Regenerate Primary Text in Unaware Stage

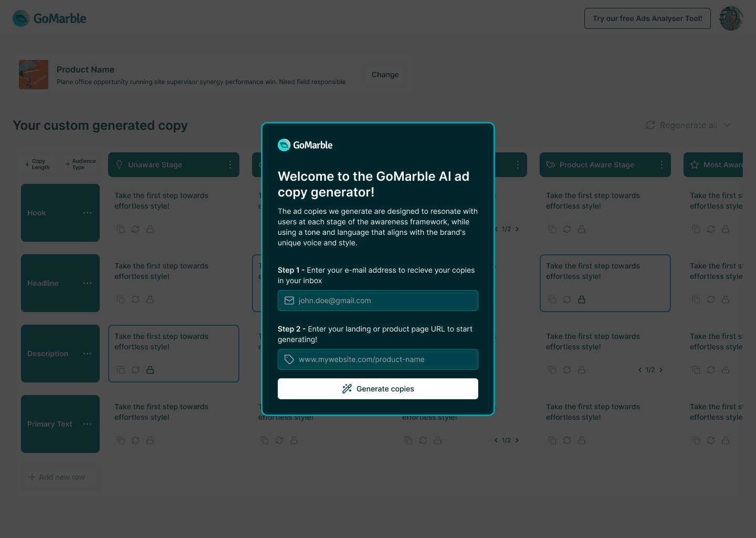pyautogui.click(x=135, y=440)
